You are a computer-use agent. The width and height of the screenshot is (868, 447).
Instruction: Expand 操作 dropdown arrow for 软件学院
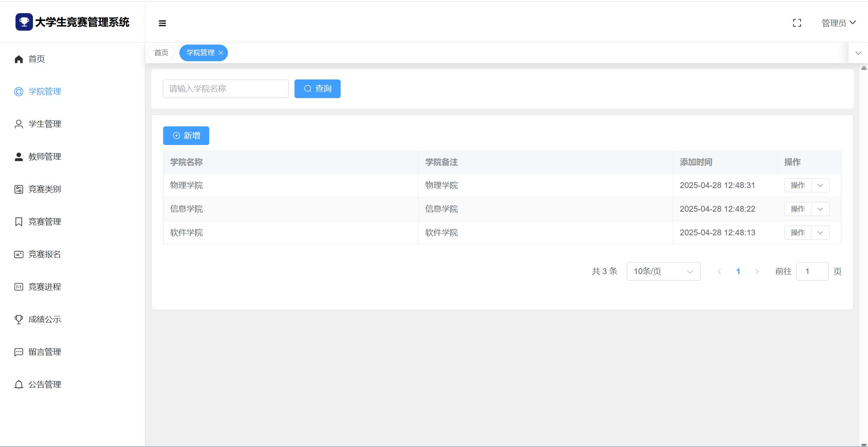point(820,233)
